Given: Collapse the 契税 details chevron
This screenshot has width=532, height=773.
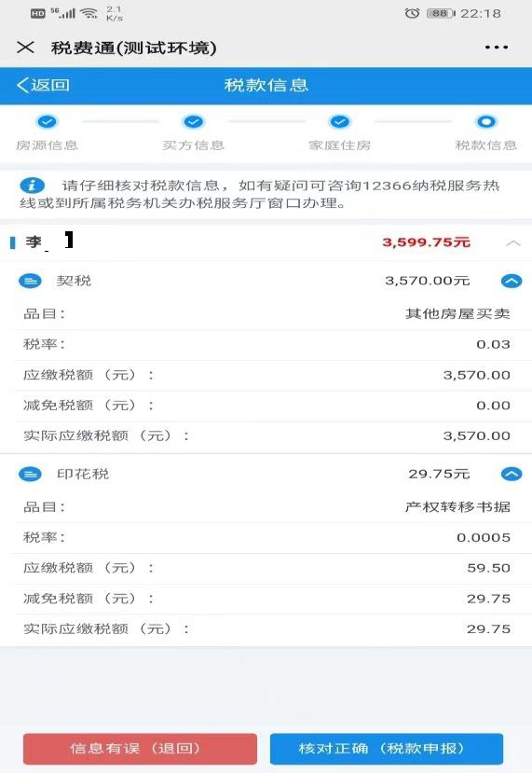Looking at the screenshot, I should coord(512,281).
